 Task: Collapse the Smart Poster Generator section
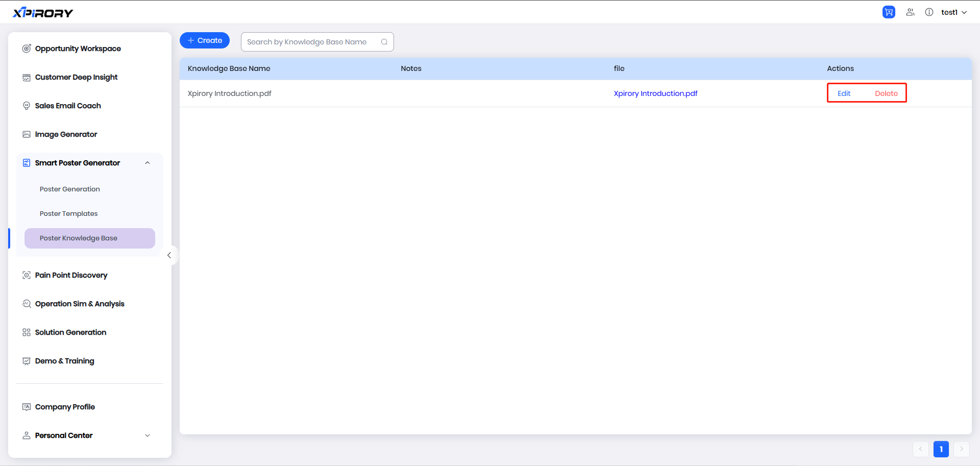click(x=148, y=163)
